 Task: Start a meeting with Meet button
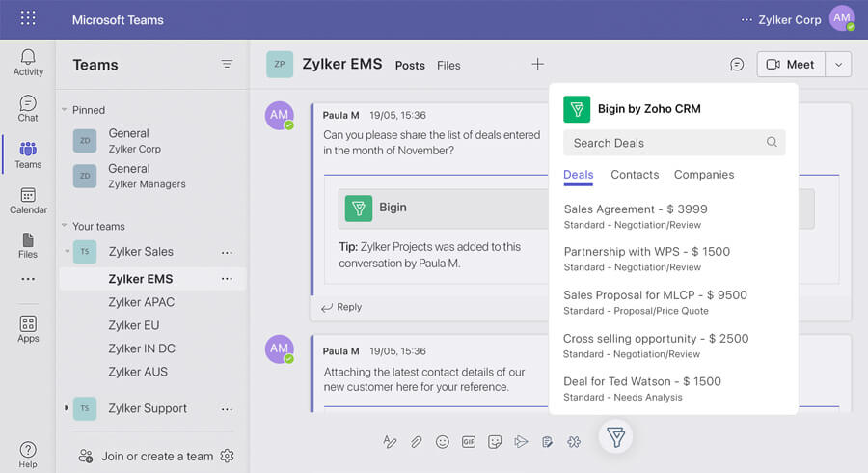(x=791, y=65)
